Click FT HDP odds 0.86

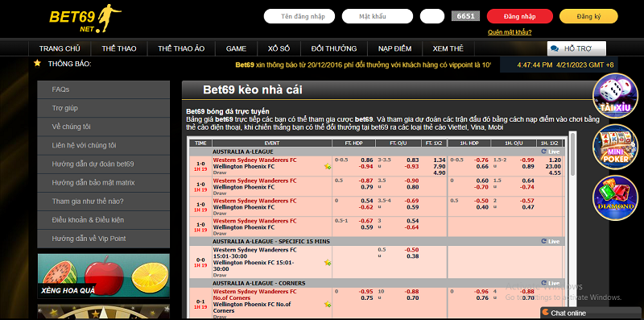pyautogui.click(x=367, y=160)
